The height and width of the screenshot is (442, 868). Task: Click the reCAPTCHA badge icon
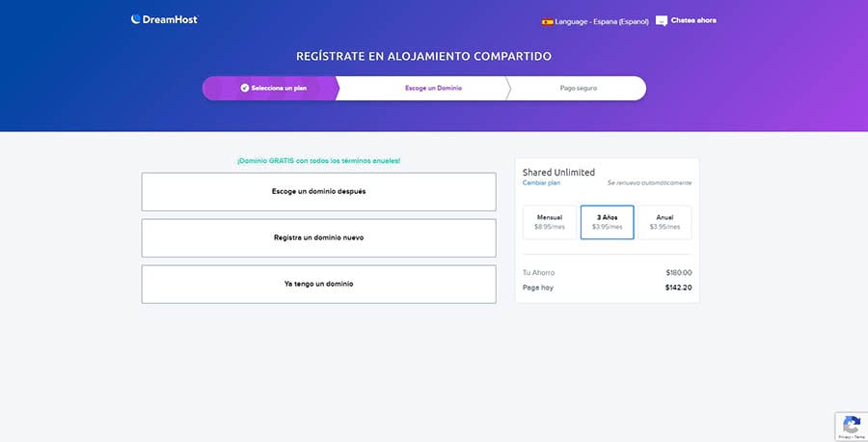[x=851, y=424]
